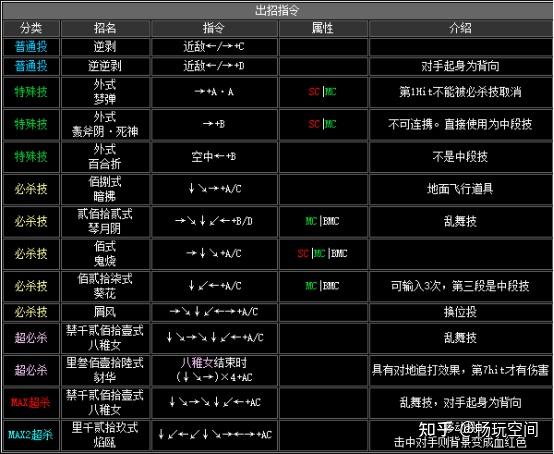Select the note 可输入3次,第三段是中段技

pos(460,286)
